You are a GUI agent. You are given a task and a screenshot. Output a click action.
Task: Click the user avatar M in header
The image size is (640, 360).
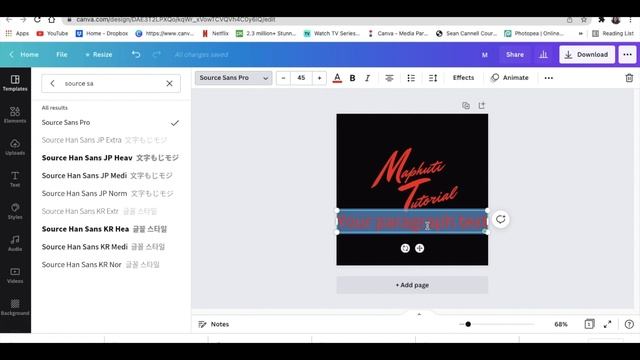(x=484, y=55)
